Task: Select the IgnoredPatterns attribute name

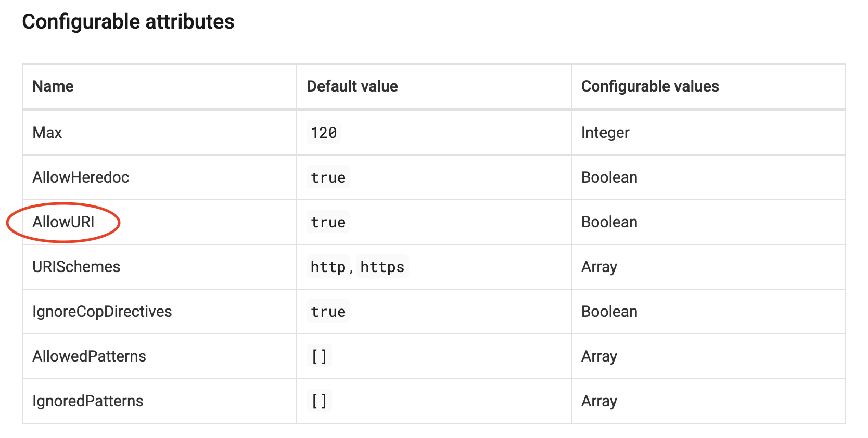Action: click(x=88, y=401)
